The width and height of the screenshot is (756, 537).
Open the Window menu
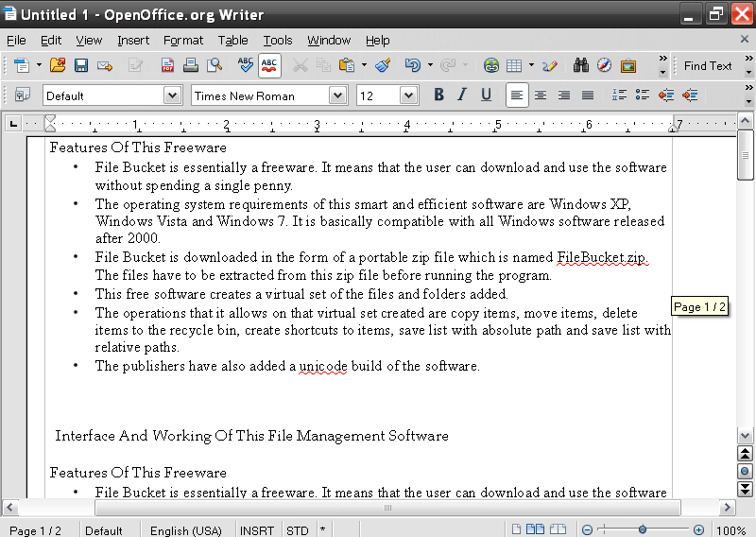[329, 40]
